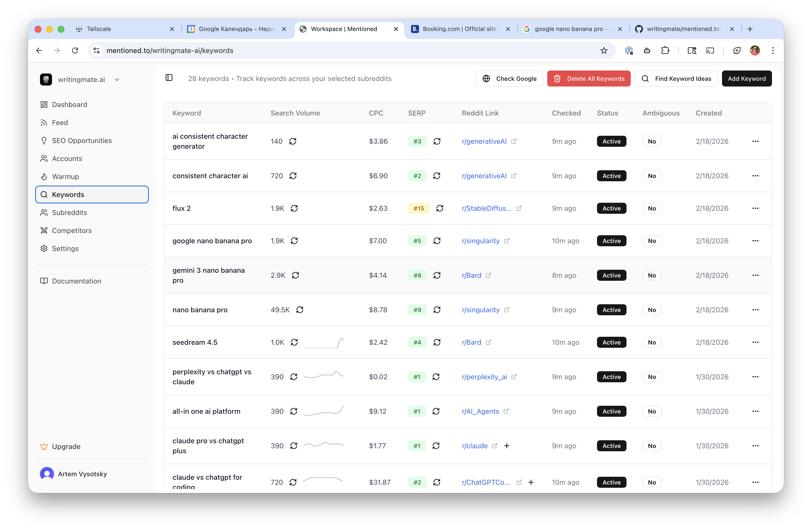Toggle Ambiguous No for ai consistent character generator
Screen dimensions: 812x530
click(x=652, y=141)
